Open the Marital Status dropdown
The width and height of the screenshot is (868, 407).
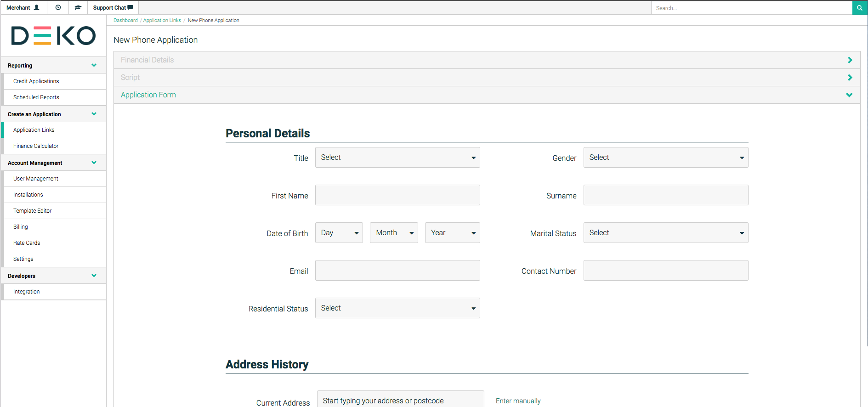pos(666,233)
